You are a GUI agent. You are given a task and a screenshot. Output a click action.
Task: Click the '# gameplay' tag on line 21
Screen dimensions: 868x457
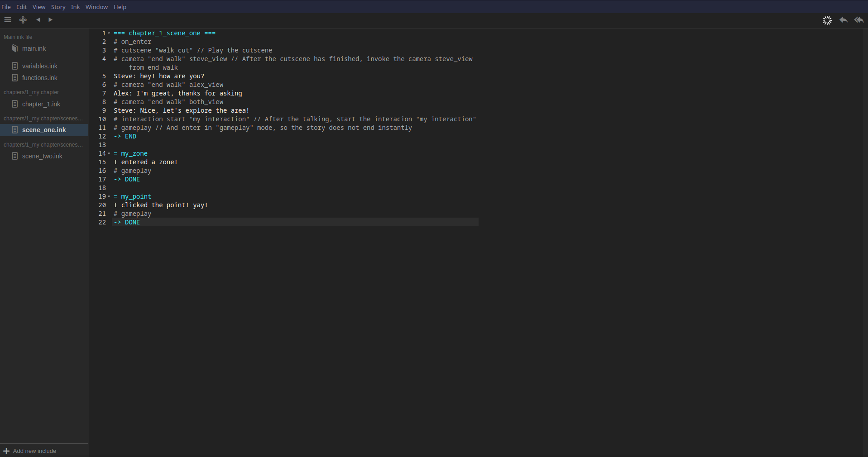click(x=133, y=214)
